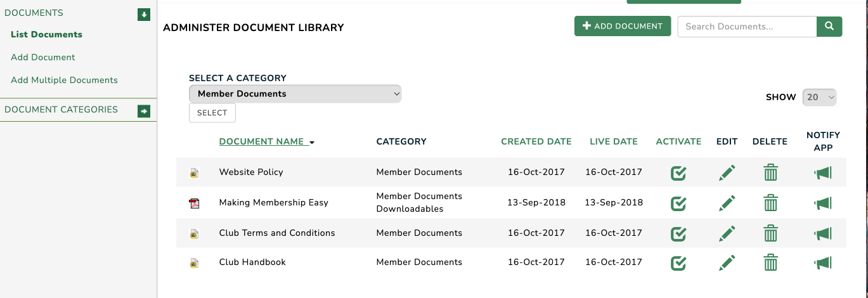This screenshot has height=298, width=868.
Task: Click the magnifier search button
Action: coord(829,27)
